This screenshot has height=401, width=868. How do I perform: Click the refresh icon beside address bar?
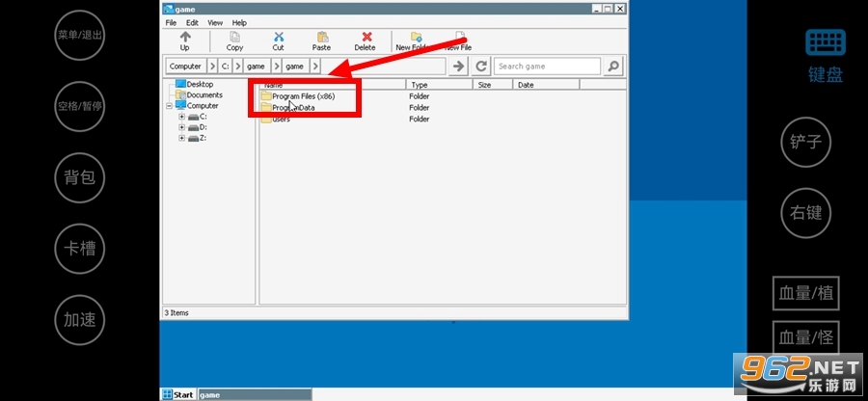coord(481,67)
